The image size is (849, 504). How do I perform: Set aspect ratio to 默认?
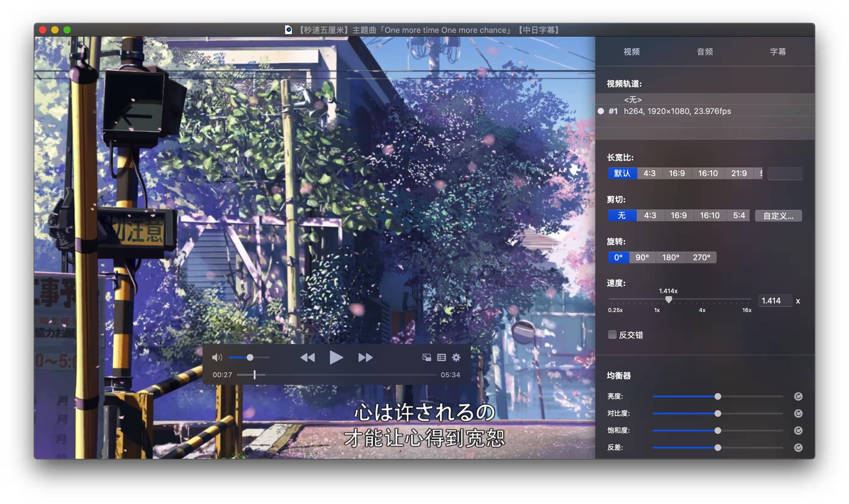[x=622, y=173]
